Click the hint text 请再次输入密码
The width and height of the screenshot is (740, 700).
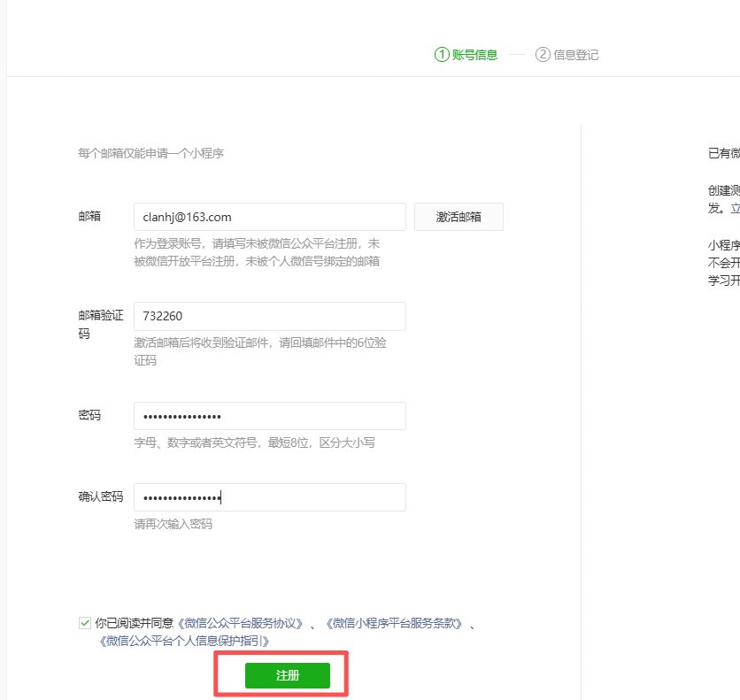coord(173,524)
